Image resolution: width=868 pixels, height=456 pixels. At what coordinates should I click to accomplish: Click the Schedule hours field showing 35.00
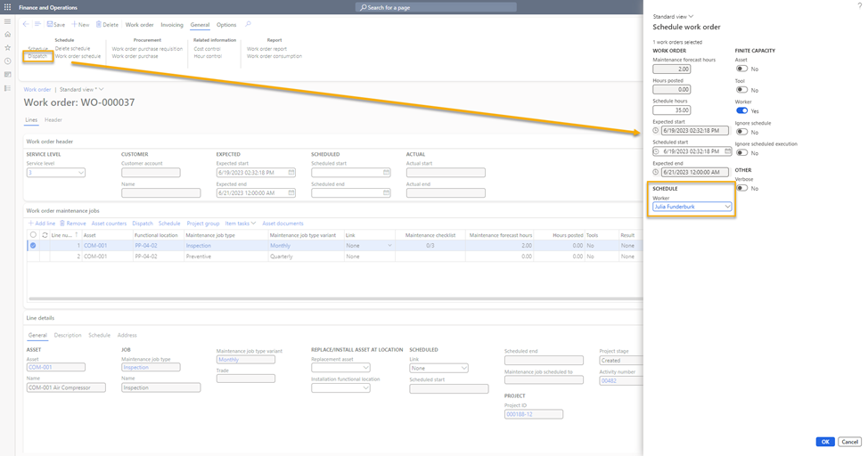671,110
